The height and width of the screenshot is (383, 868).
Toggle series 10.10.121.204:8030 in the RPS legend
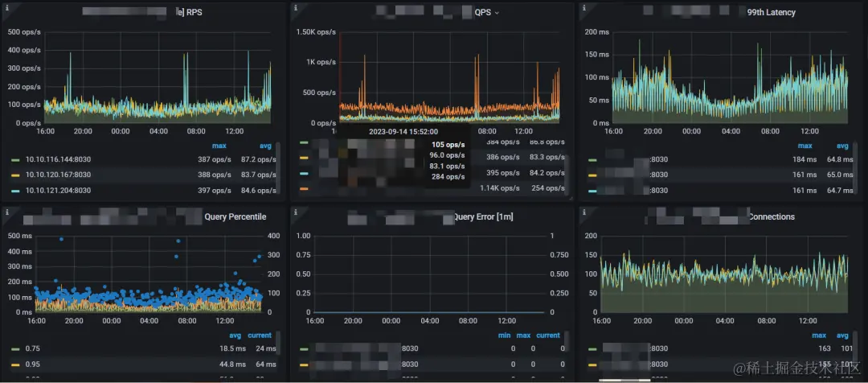(x=58, y=190)
